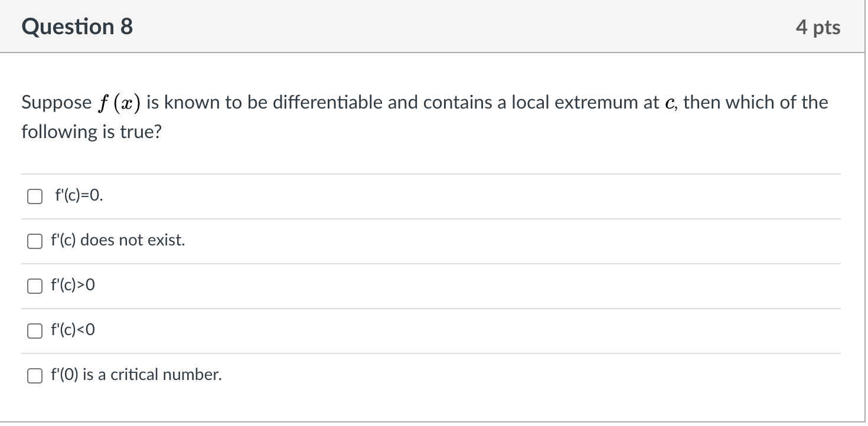The image size is (868, 426).
Task: Select f'(0) is a critical number
Action: (34, 375)
